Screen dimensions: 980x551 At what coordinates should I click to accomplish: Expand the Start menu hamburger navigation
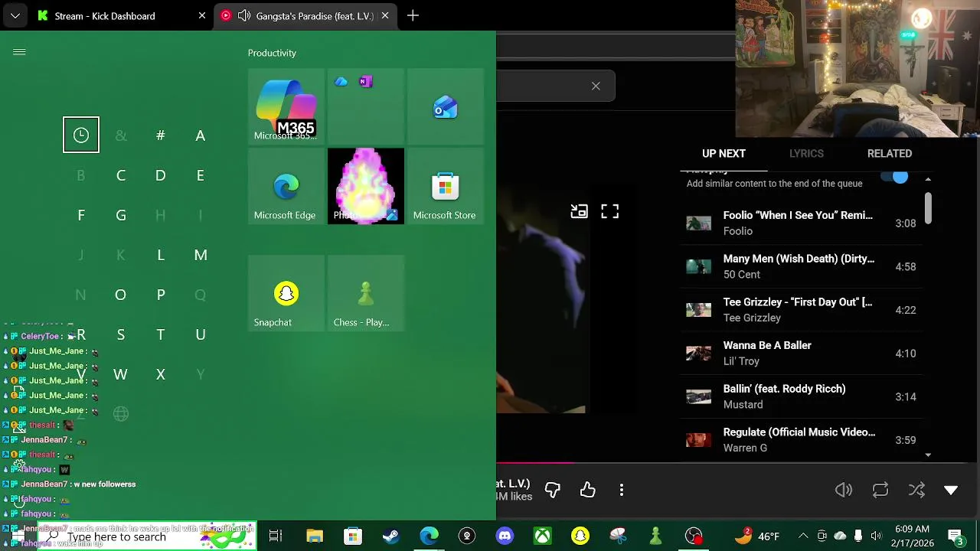tap(19, 52)
